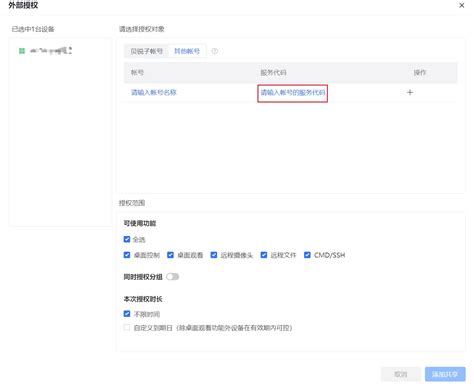Close the 外部授权 dialog with the X

[461, 5]
